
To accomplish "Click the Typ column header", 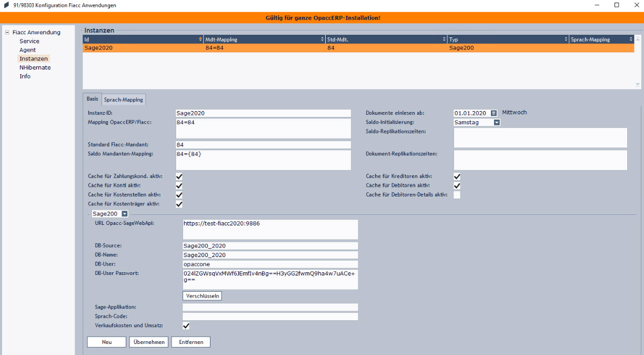I will point(508,40).
